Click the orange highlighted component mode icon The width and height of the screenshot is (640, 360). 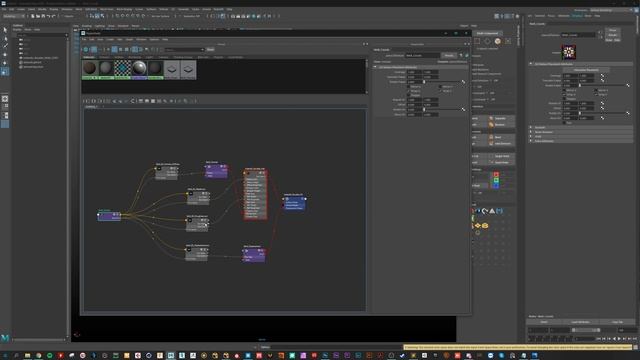498,41
